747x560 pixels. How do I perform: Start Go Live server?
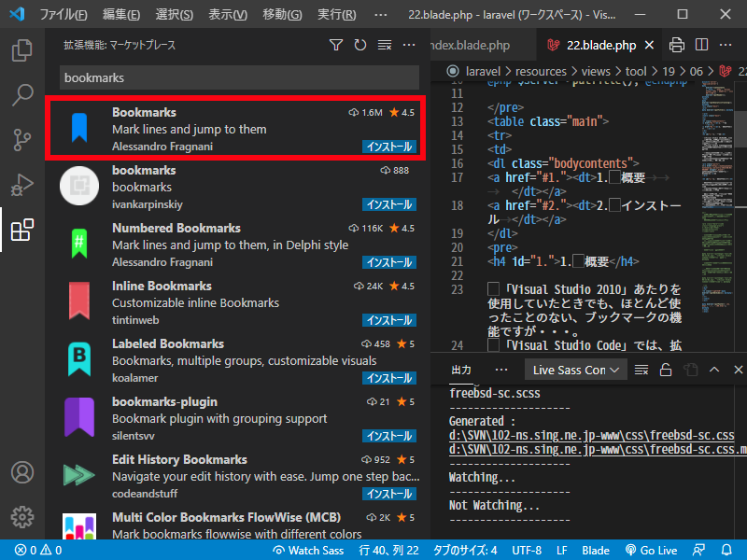651,551
